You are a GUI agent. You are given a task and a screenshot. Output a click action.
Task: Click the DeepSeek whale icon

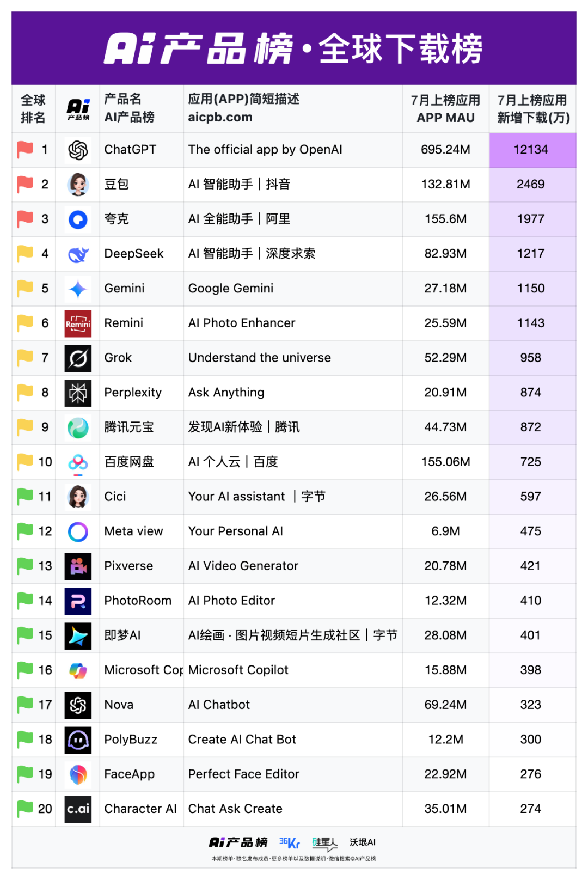tap(78, 254)
